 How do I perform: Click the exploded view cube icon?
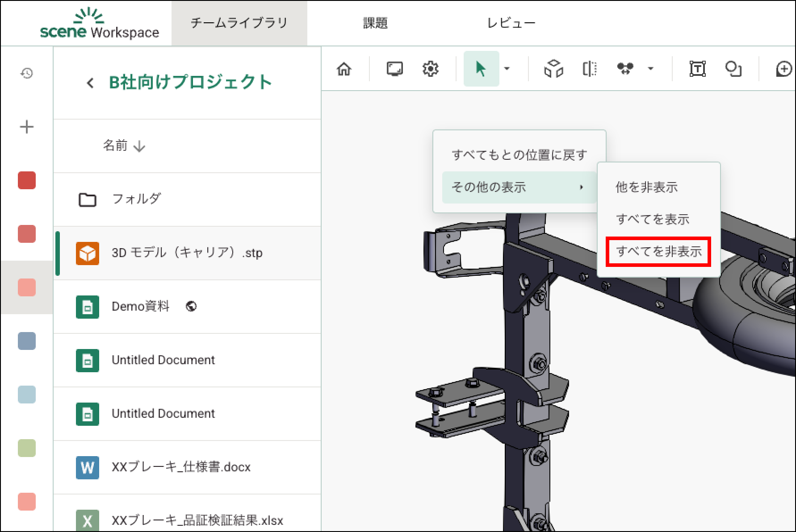(x=553, y=69)
